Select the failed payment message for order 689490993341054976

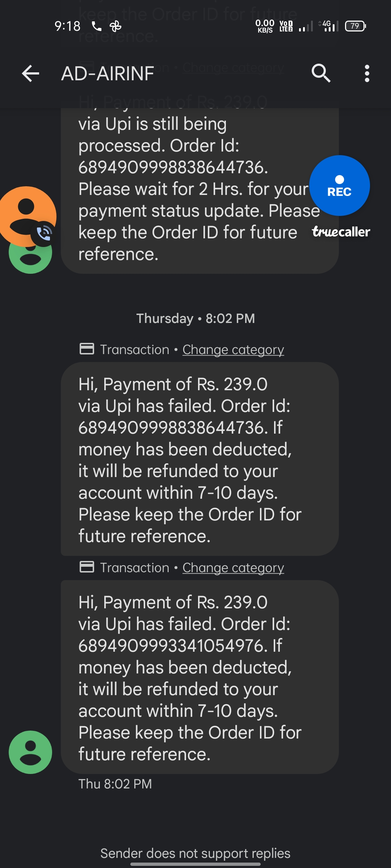click(199, 677)
